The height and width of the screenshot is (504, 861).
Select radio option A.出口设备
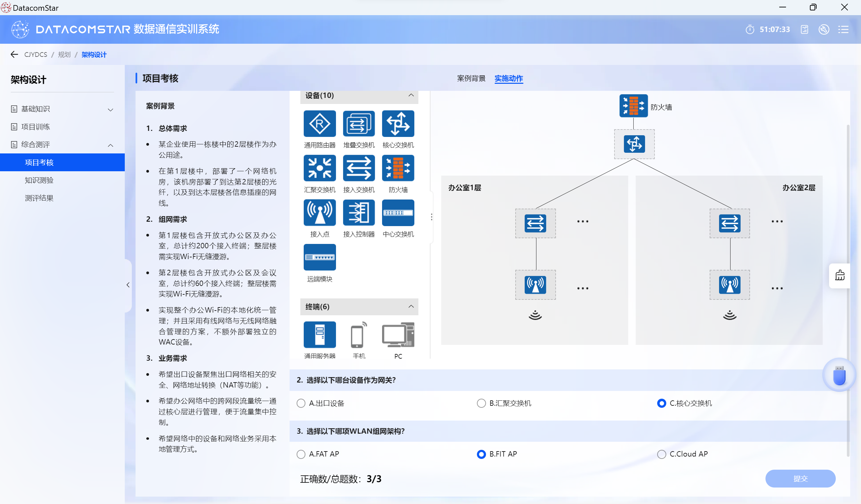[x=301, y=403]
